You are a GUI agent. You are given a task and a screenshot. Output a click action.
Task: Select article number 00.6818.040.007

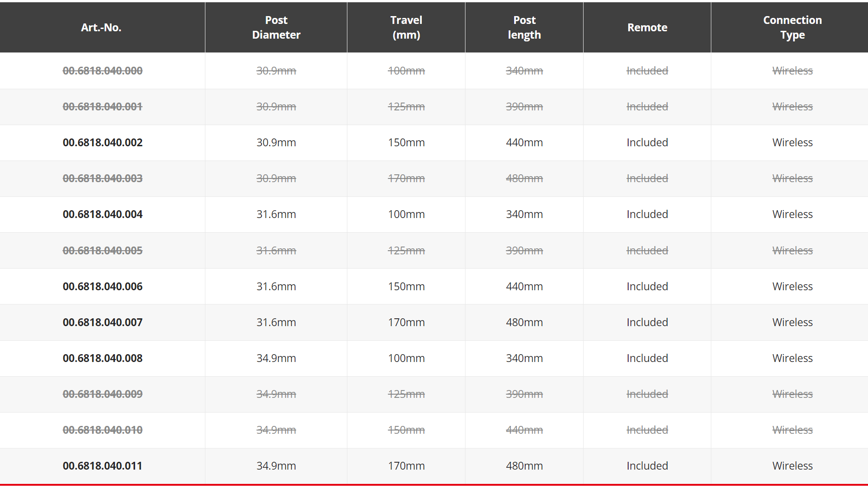pos(102,322)
